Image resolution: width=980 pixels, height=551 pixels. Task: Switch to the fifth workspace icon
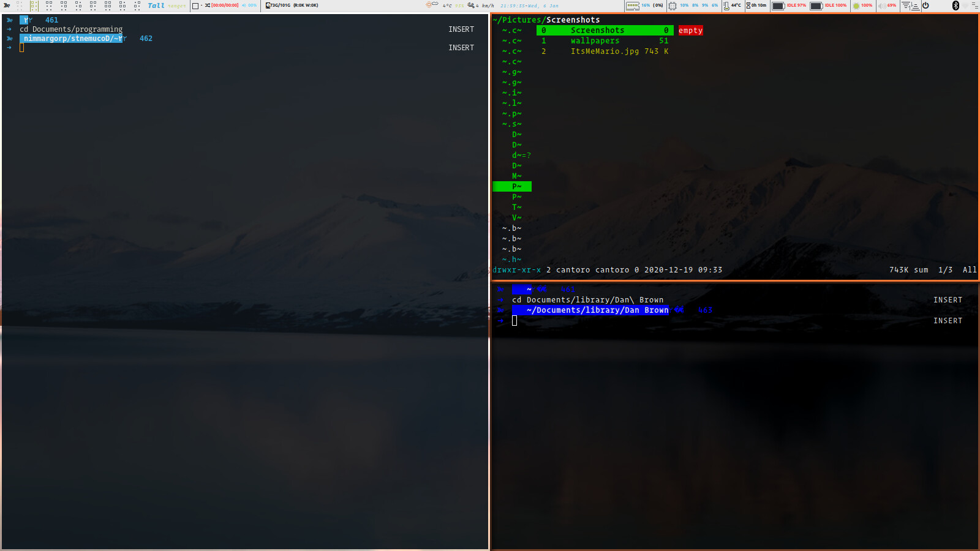point(78,6)
